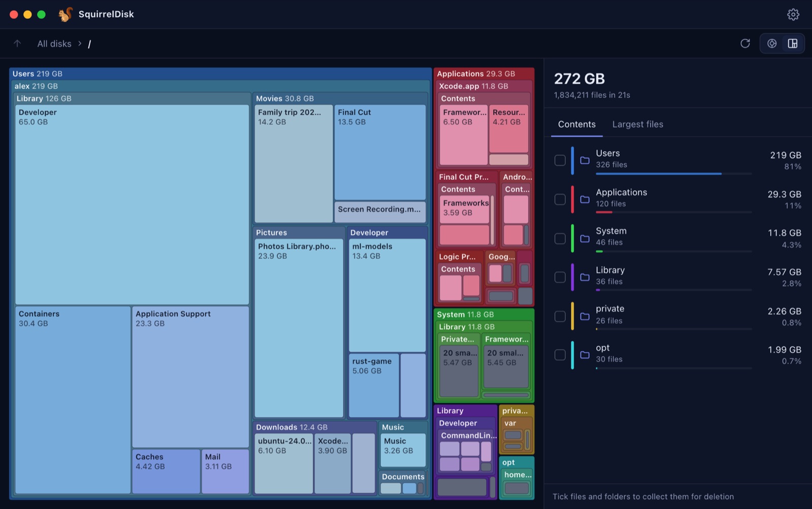Image resolution: width=812 pixels, height=509 pixels.
Task: Open Xcode Frameworks 6.50 GB block
Action: coord(463,134)
